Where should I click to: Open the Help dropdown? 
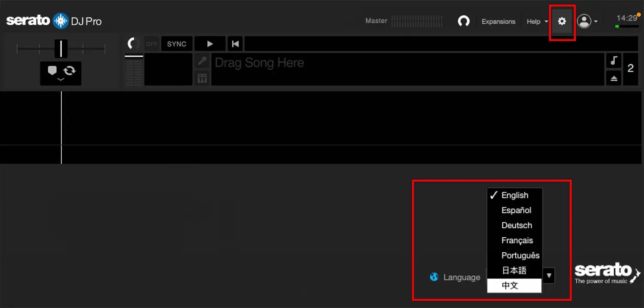[x=535, y=21]
